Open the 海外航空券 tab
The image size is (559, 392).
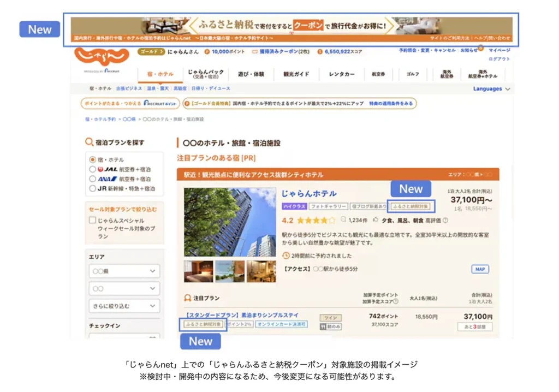tap(447, 74)
